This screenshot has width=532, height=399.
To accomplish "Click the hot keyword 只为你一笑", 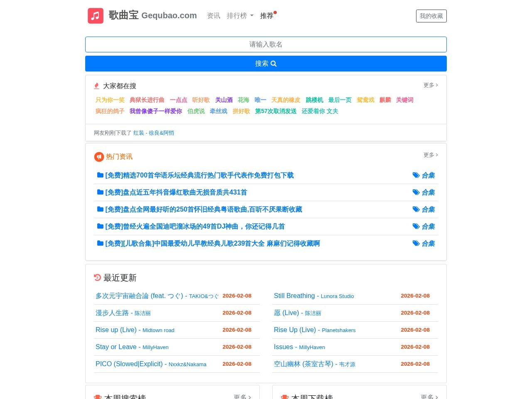I will click(x=110, y=100).
